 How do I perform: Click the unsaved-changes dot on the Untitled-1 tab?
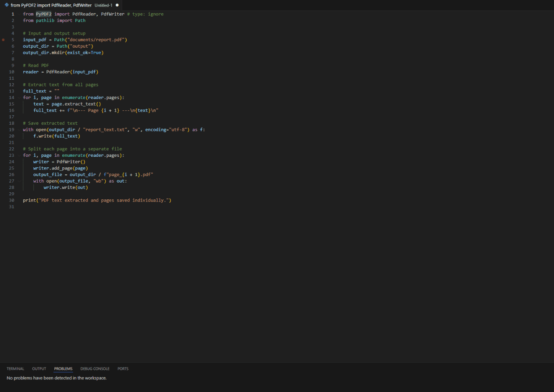pyautogui.click(x=117, y=5)
